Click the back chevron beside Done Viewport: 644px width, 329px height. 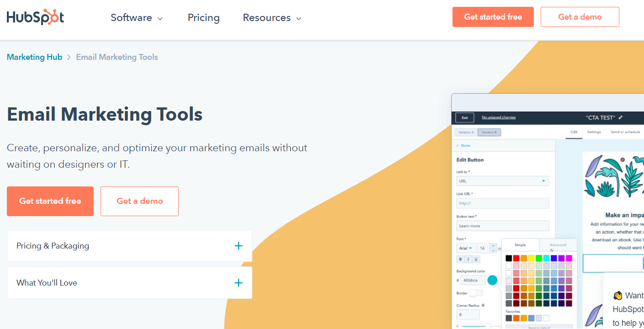coord(457,145)
